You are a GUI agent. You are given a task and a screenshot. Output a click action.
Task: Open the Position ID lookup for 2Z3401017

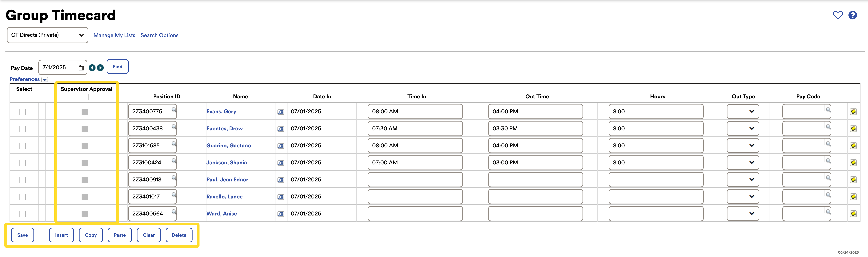tap(174, 195)
